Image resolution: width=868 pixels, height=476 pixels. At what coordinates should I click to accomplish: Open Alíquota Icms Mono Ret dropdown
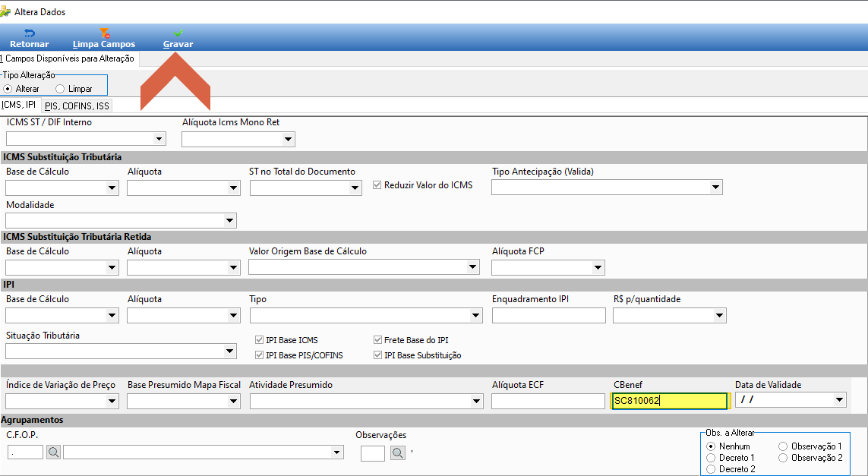point(288,140)
